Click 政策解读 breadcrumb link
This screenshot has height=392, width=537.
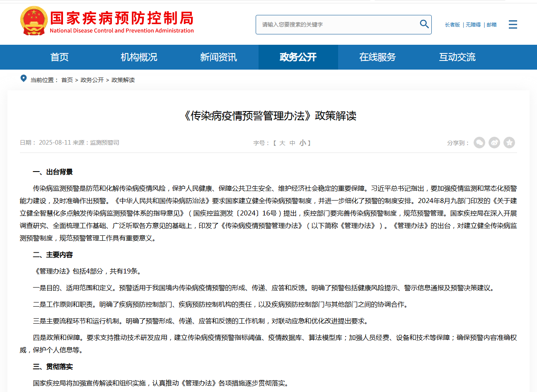click(x=123, y=80)
